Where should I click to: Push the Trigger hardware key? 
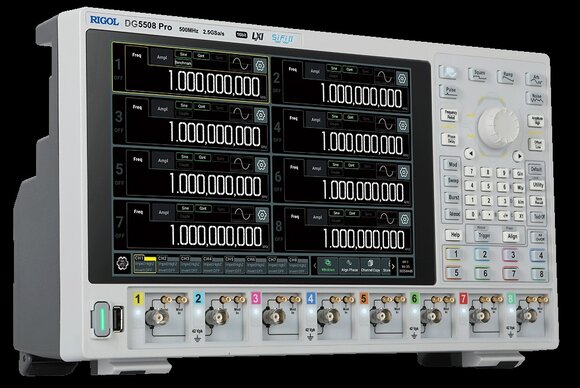pos(483,236)
